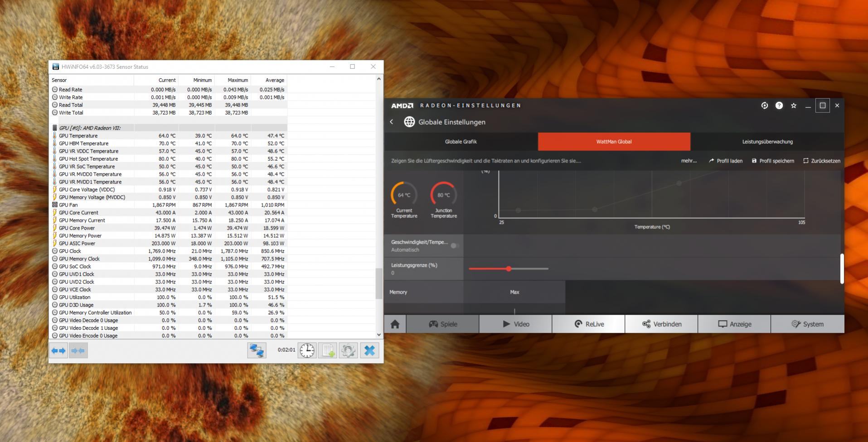Click Profil speichern button
This screenshot has width=868, height=442.
[x=773, y=161]
